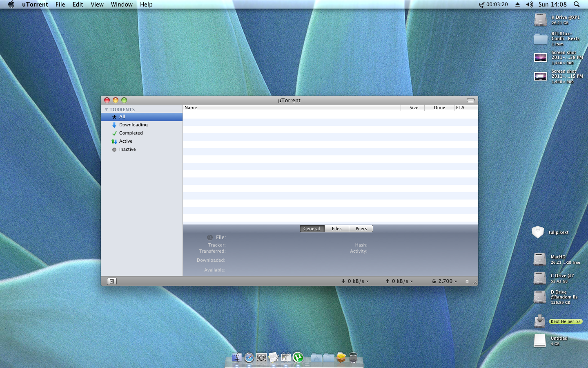588x368 pixels.
Task: Collapse the TORRENTS sidebar section
Action: point(106,110)
